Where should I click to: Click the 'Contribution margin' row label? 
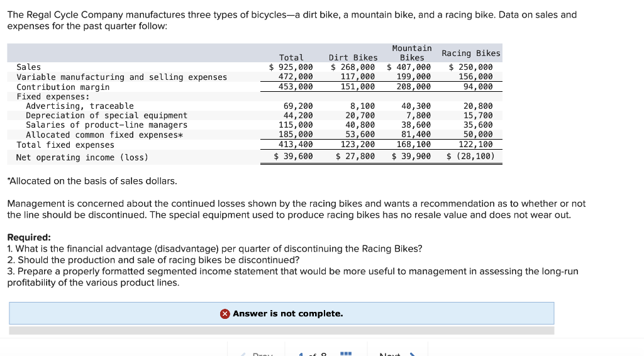coord(63,87)
